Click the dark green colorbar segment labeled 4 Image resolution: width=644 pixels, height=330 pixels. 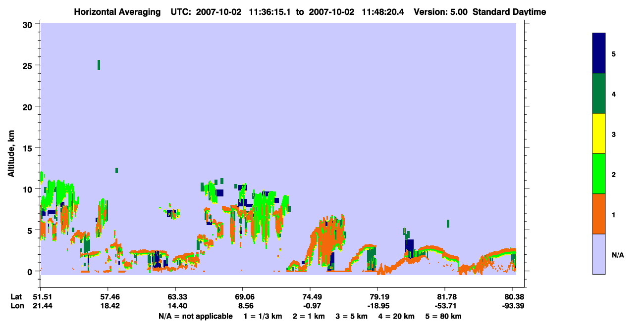[x=599, y=94]
